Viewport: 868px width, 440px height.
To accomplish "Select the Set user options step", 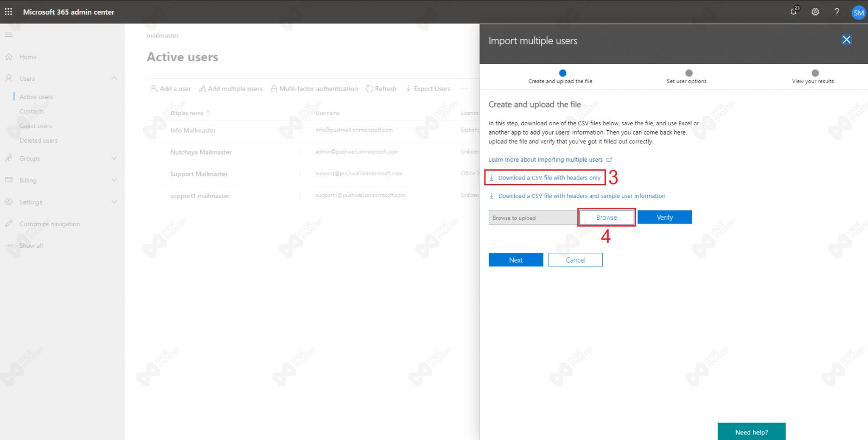I will tap(687, 77).
